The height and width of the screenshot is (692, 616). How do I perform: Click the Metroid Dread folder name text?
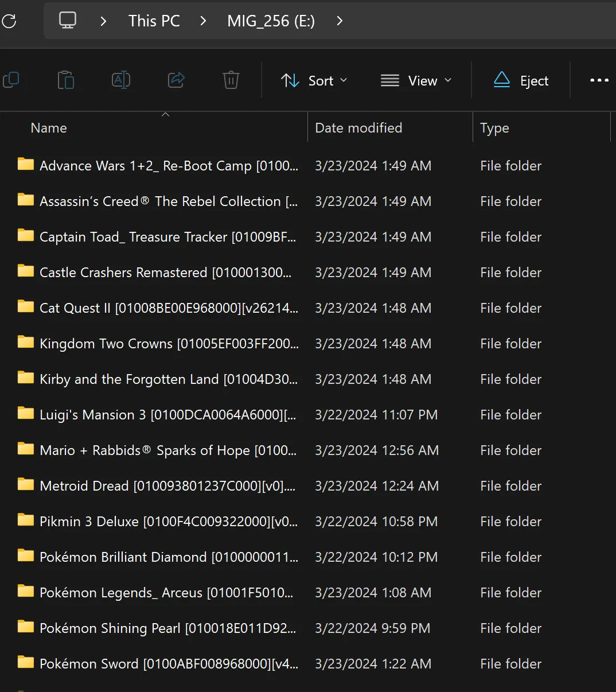click(x=167, y=486)
